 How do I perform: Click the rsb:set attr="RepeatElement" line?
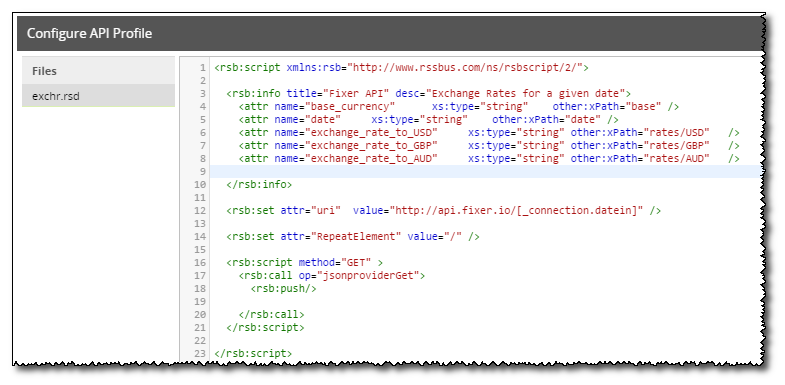pos(353,236)
